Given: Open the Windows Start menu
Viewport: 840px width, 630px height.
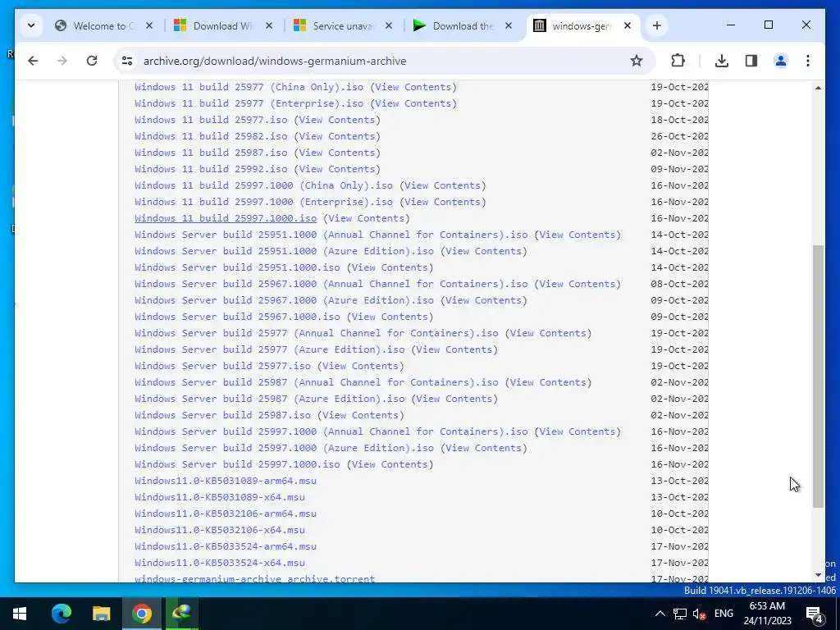Looking at the screenshot, I should pos(20,614).
